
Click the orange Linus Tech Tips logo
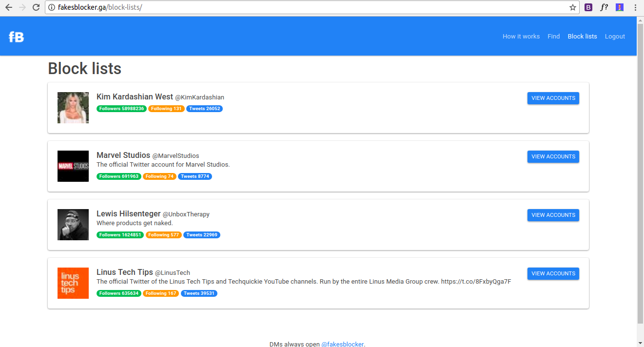pyautogui.click(x=73, y=283)
